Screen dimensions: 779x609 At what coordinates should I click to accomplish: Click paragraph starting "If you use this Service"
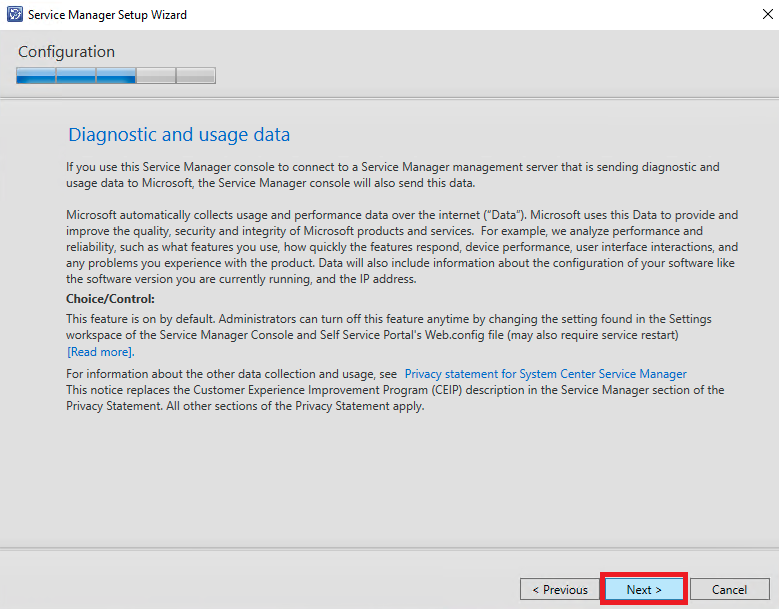pyautogui.click(x=392, y=175)
